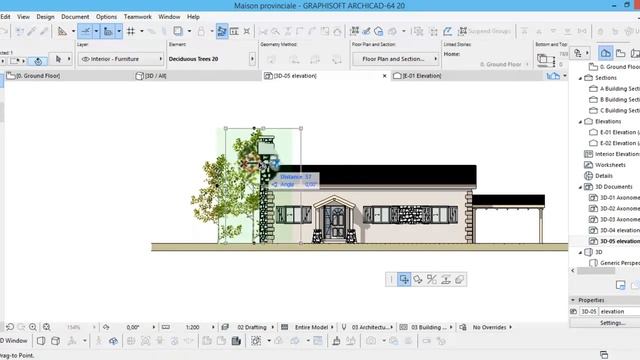640x360 pixels.
Task: Select the multiply command in pet palette
Action: coord(459,280)
